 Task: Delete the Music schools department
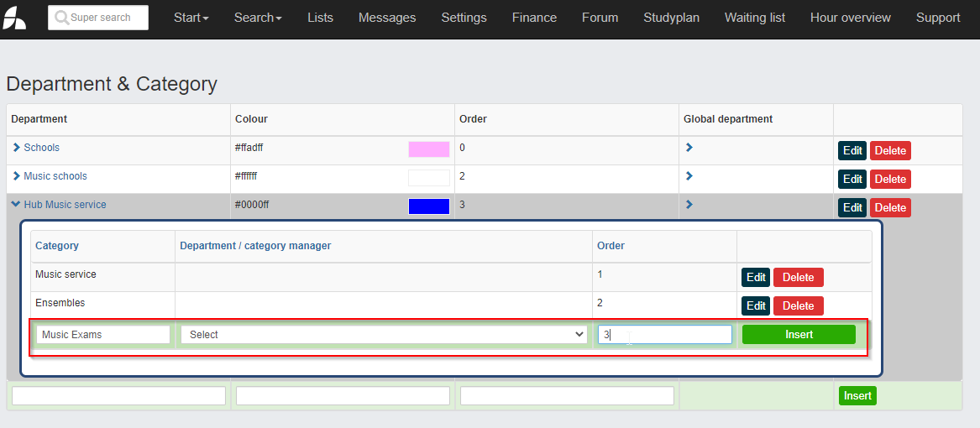pyautogui.click(x=890, y=180)
